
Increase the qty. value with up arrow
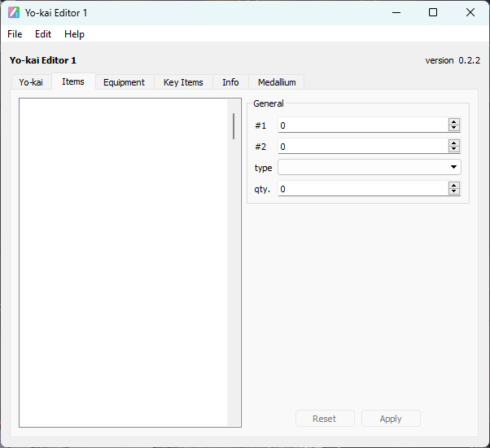(x=453, y=186)
